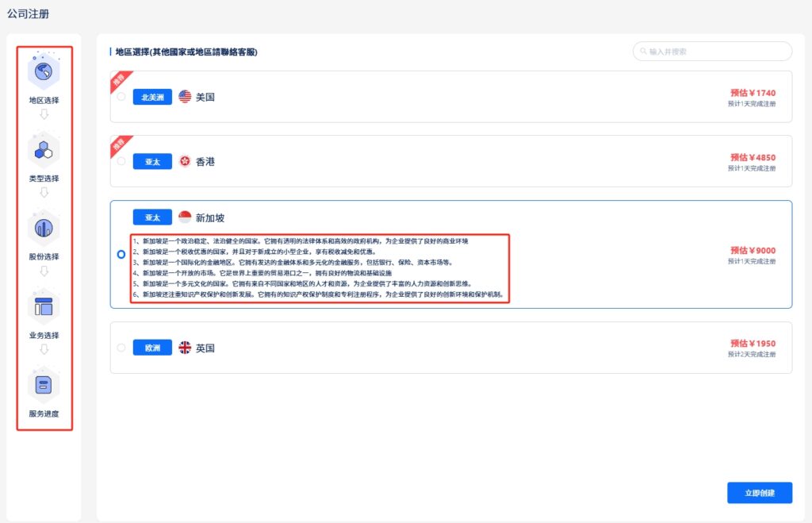Screen dimensions: 812x523
Task: Click the 预估¥4850 price
Action: (x=753, y=158)
